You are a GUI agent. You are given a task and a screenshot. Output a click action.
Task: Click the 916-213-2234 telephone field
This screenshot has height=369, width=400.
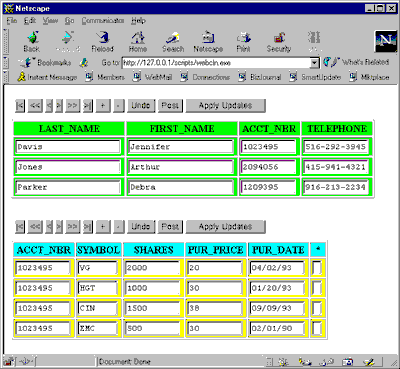pos(336,187)
